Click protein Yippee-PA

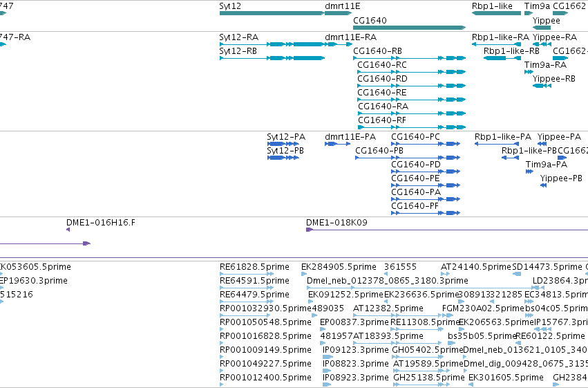[542, 144]
